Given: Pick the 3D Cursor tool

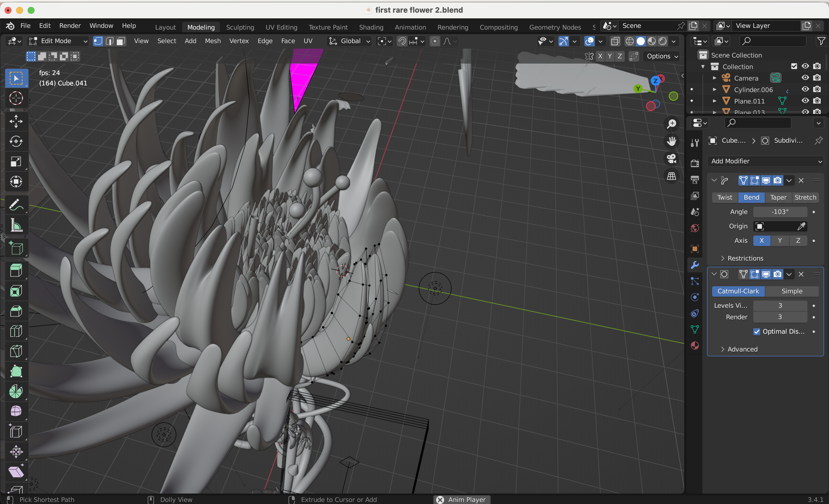Looking at the screenshot, I should coord(16,98).
